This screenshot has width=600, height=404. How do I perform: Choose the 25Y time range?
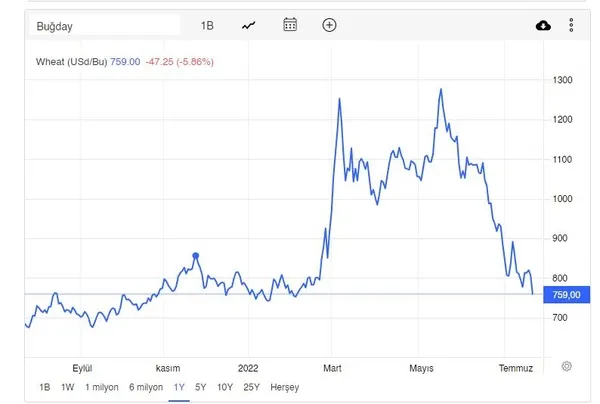pos(250,387)
